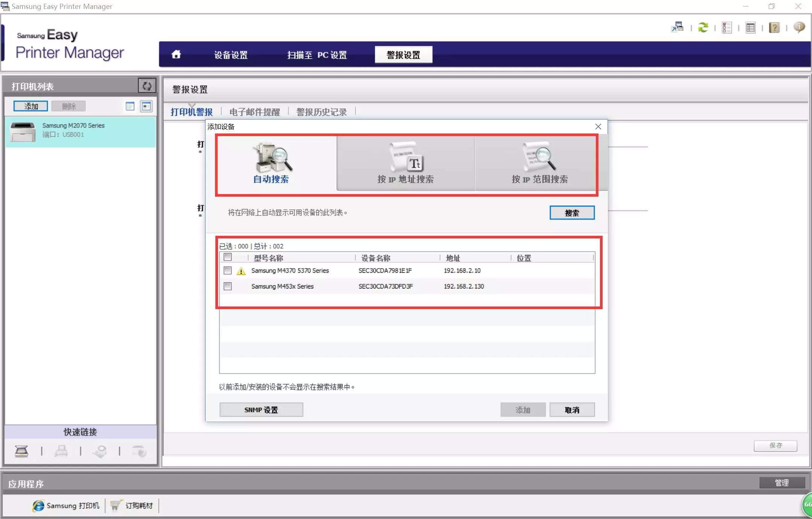The image size is (812, 519).
Task: Click 删除 button in printer list panel
Action: point(69,106)
